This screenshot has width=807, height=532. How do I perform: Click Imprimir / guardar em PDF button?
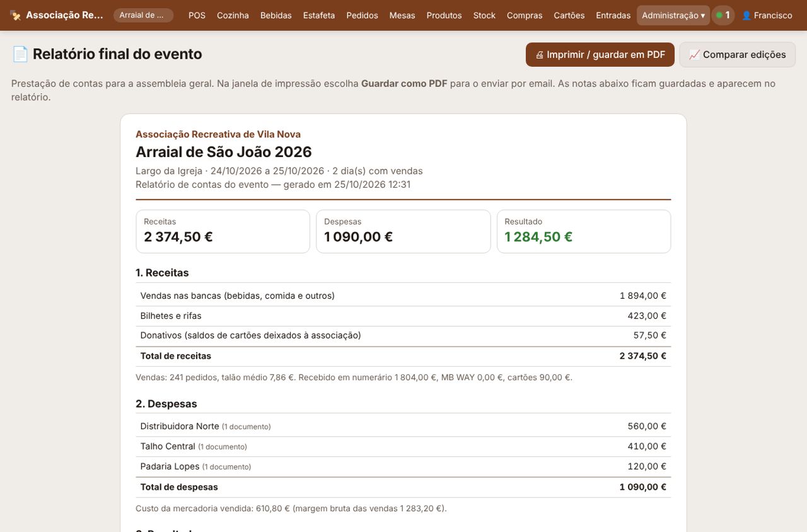[x=600, y=55]
